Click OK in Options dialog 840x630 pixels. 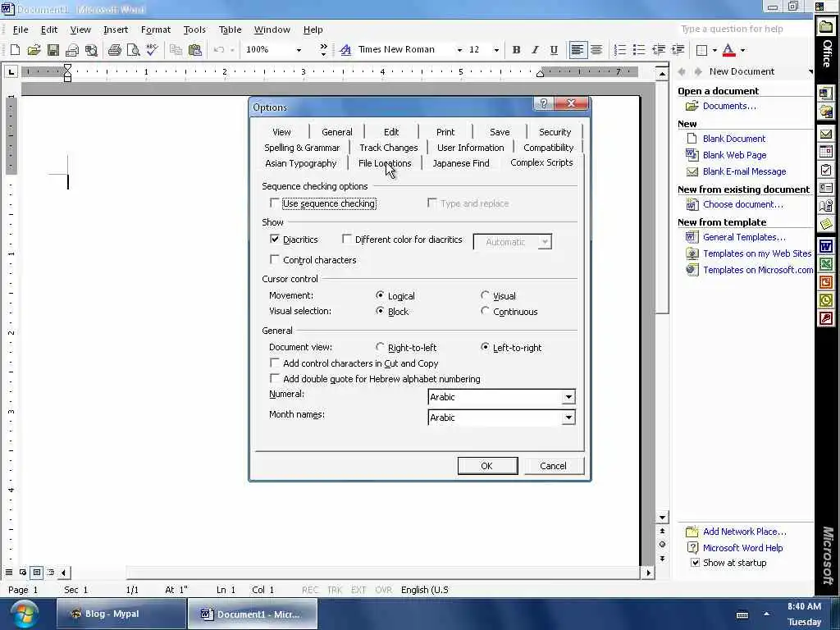tap(487, 466)
